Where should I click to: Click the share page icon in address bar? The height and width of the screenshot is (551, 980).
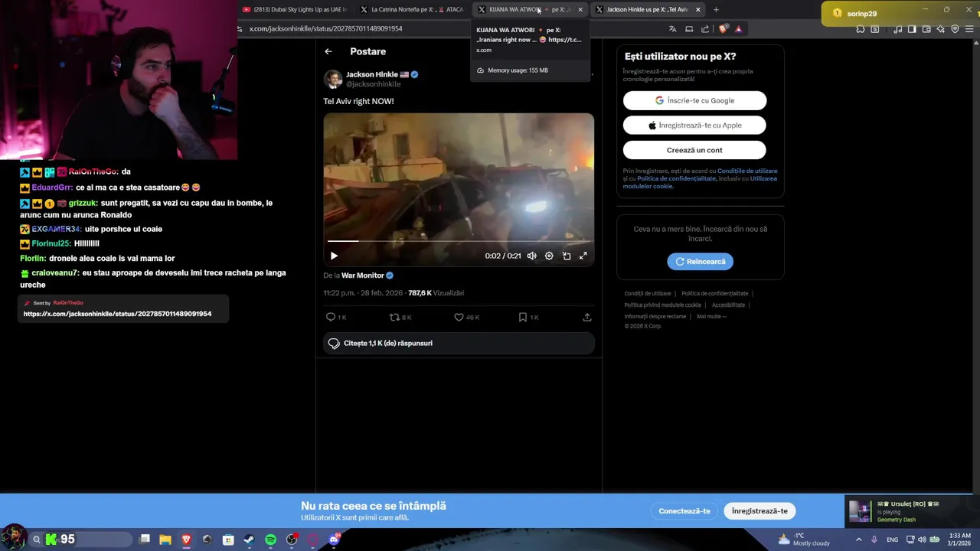(705, 29)
